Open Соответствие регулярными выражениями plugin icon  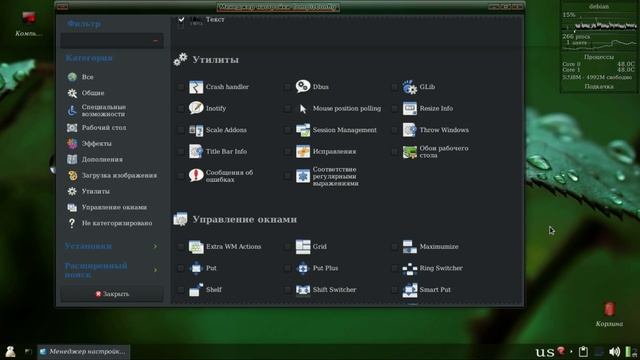click(303, 176)
